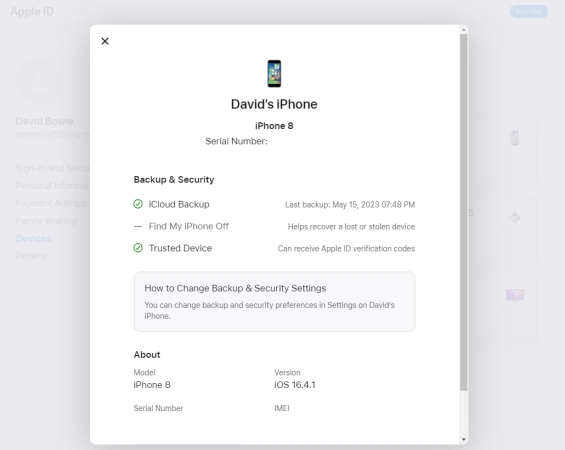Click the How to Change Backup & Security Settings box
Screen dimensions: 565x450
[x=274, y=302]
